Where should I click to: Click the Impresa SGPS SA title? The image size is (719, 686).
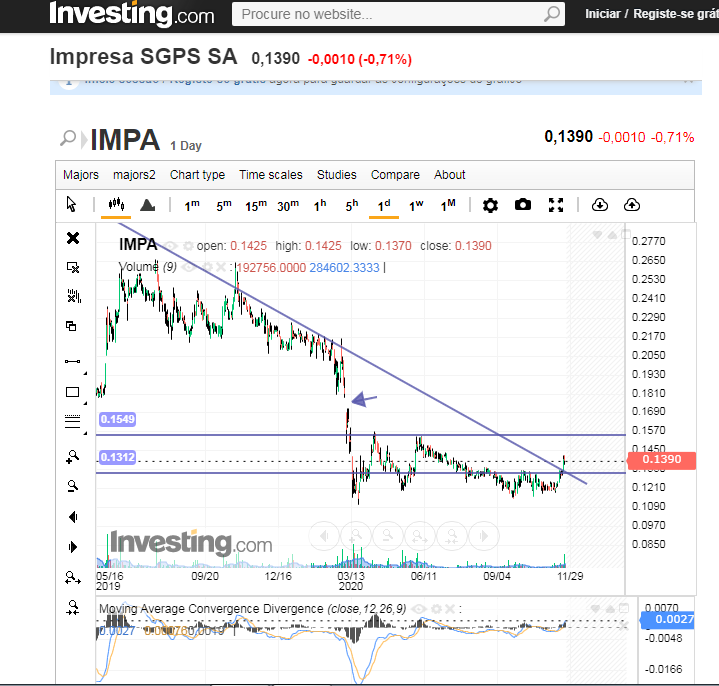(x=144, y=56)
